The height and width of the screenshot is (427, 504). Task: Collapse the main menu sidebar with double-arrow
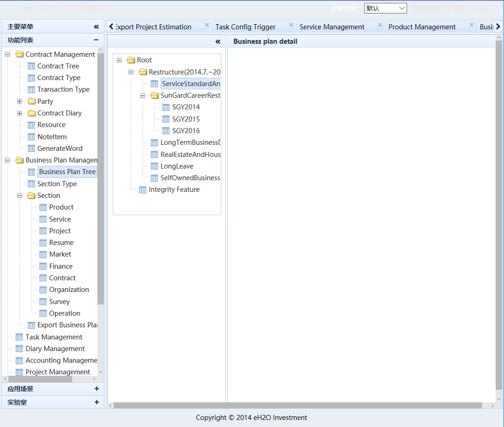tap(96, 27)
